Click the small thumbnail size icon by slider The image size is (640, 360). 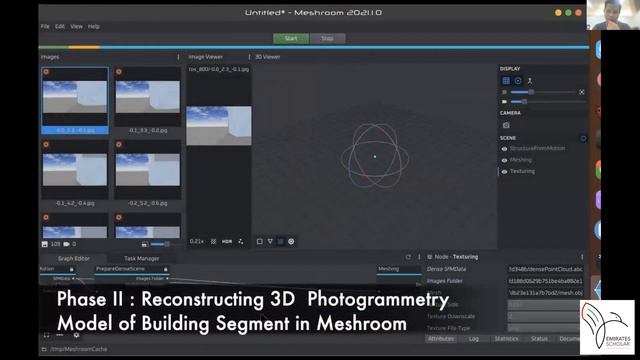[x=144, y=244]
